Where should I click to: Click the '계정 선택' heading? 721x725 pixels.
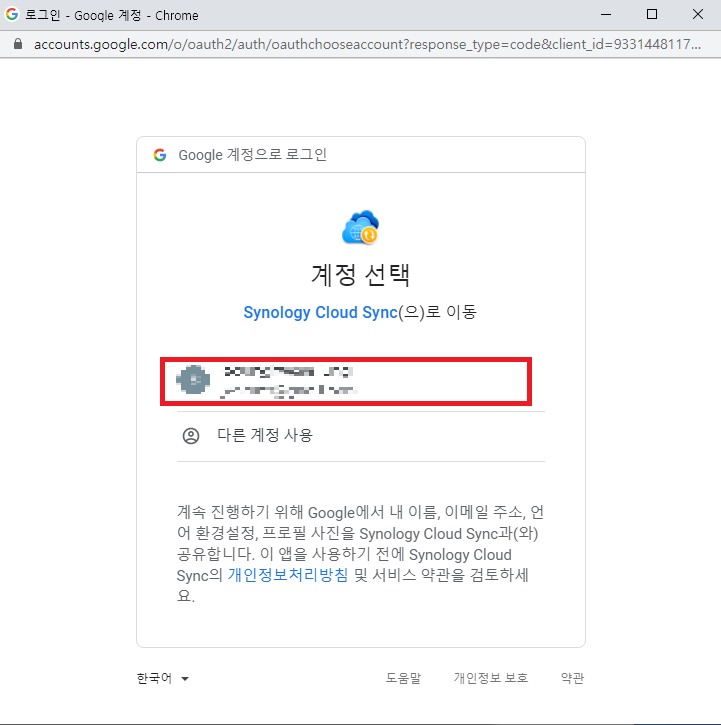[361, 275]
